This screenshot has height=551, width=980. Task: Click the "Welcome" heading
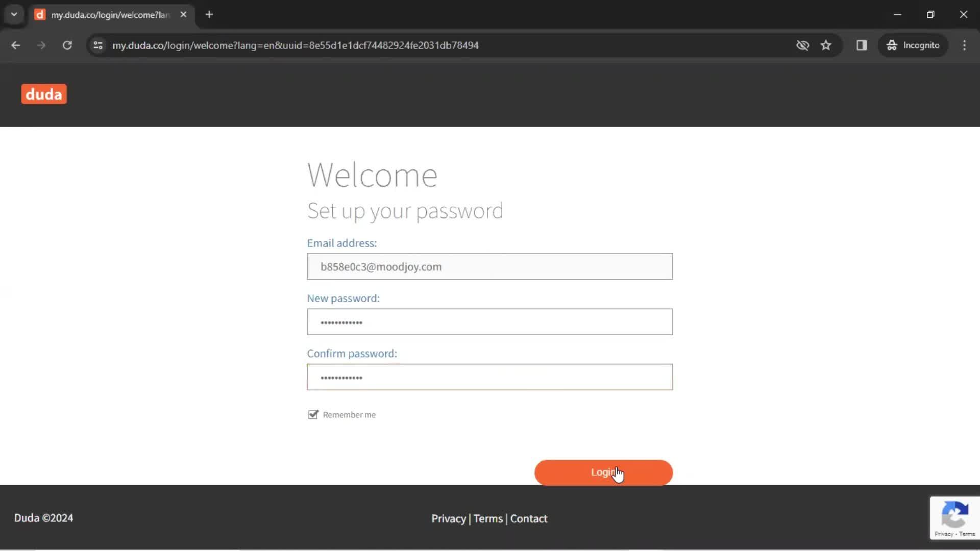point(372,175)
